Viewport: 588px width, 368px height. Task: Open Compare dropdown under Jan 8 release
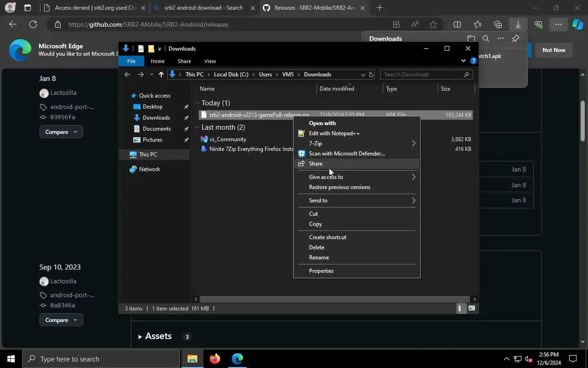pyautogui.click(x=61, y=132)
